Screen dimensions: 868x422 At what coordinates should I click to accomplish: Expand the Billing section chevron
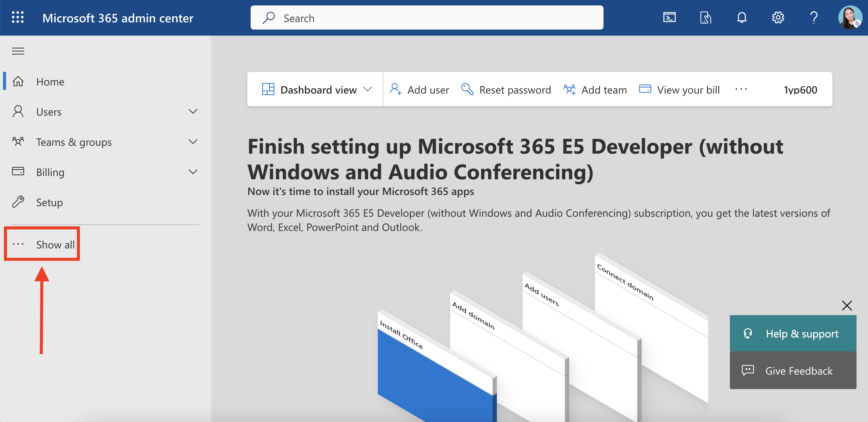coord(193,172)
